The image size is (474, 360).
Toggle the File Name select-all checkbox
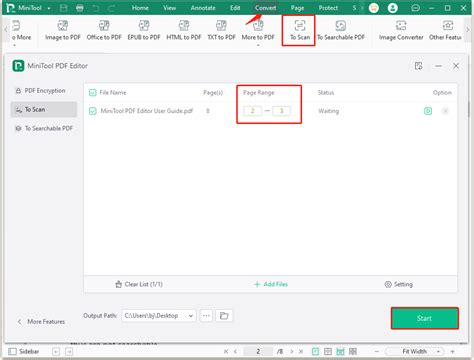click(x=93, y=93)
